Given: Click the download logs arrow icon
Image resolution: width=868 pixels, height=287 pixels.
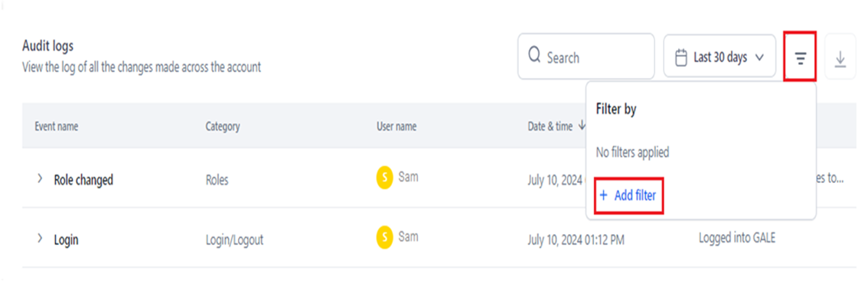Looking at the screenshot, I should [x=840, y=57].
